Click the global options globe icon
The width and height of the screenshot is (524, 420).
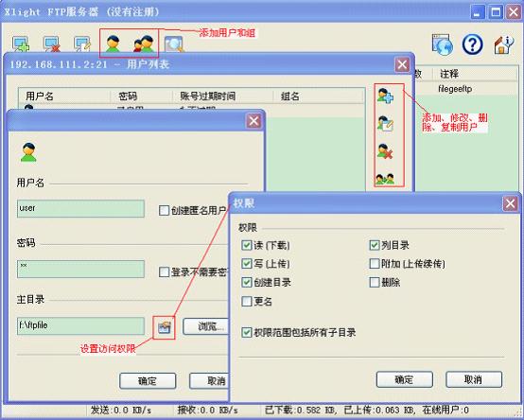coord(442,44)
